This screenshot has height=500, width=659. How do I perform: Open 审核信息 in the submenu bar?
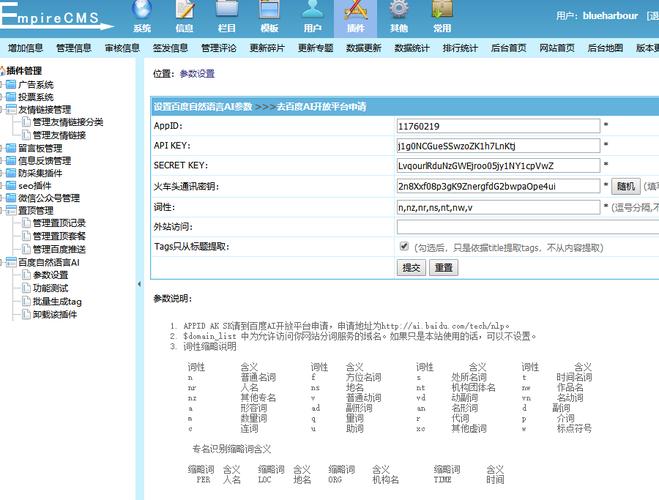122,48
